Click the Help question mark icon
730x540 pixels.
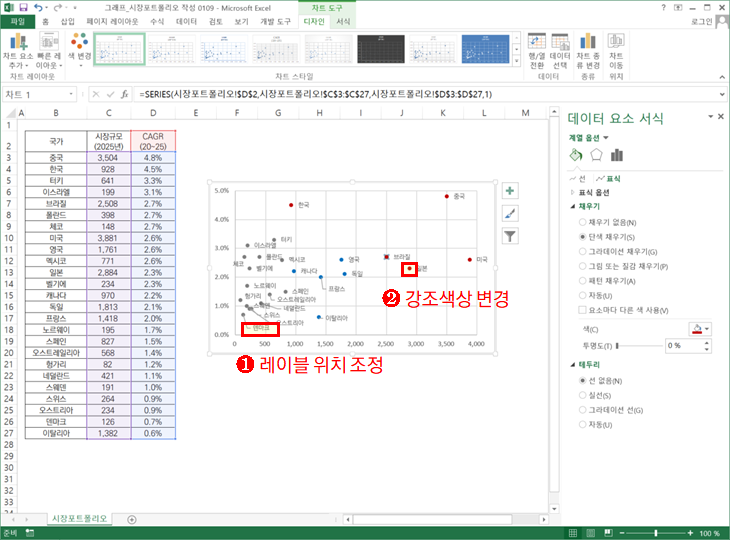(x=663, y=7)
